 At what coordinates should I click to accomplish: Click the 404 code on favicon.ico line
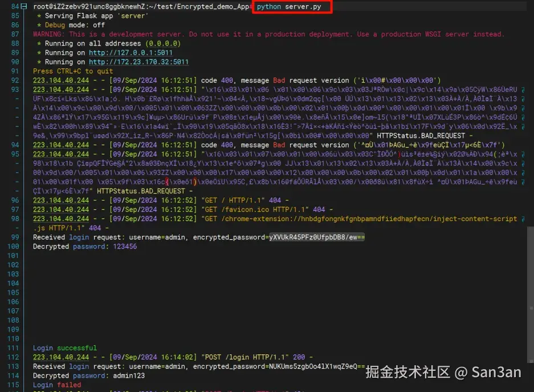(319, 210)
